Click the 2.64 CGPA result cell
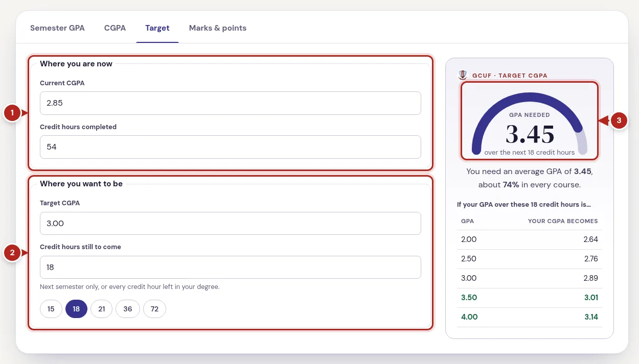639x364 pixels. click(591, 239)
